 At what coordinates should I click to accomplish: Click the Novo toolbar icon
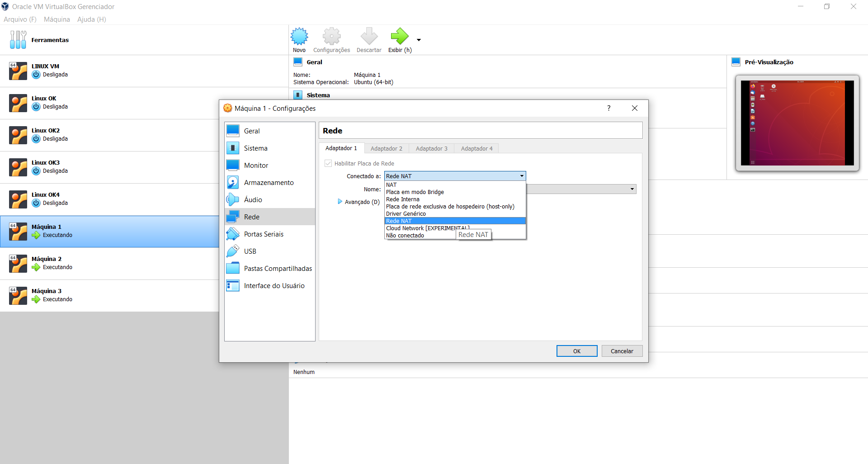tap(299, 36)
